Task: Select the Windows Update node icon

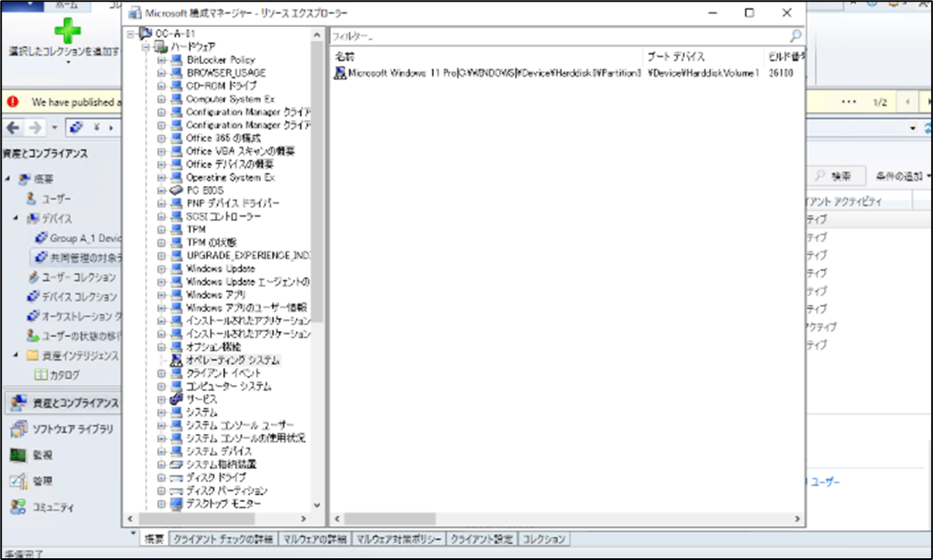Action: (x=176, y=269)
